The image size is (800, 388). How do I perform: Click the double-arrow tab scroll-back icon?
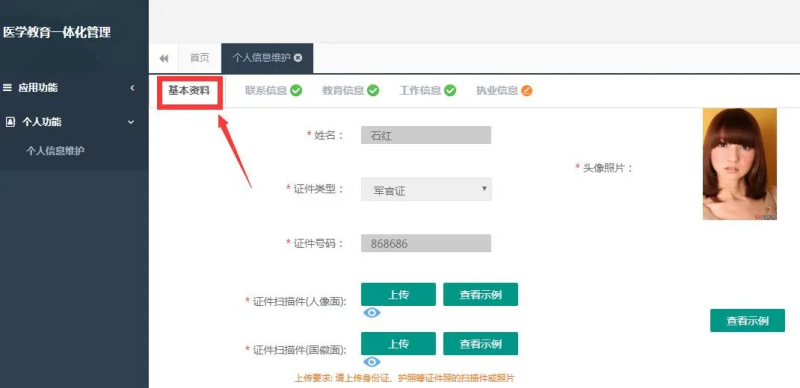click(x=164, y=58)
